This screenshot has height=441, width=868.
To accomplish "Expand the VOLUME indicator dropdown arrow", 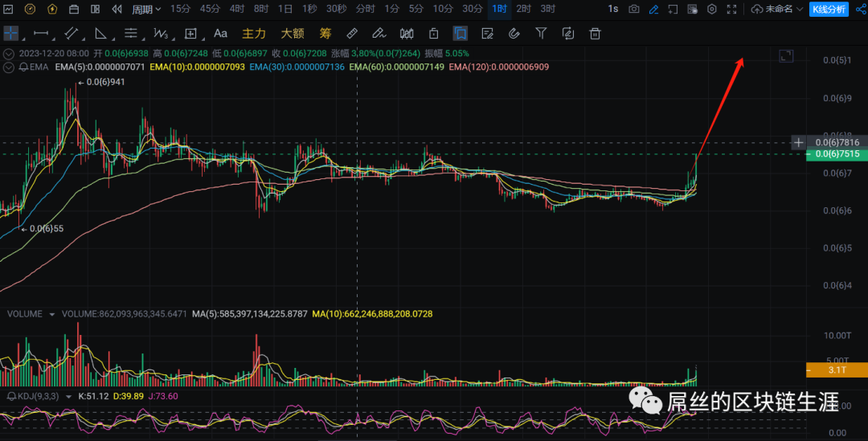I will click(52, 314).
